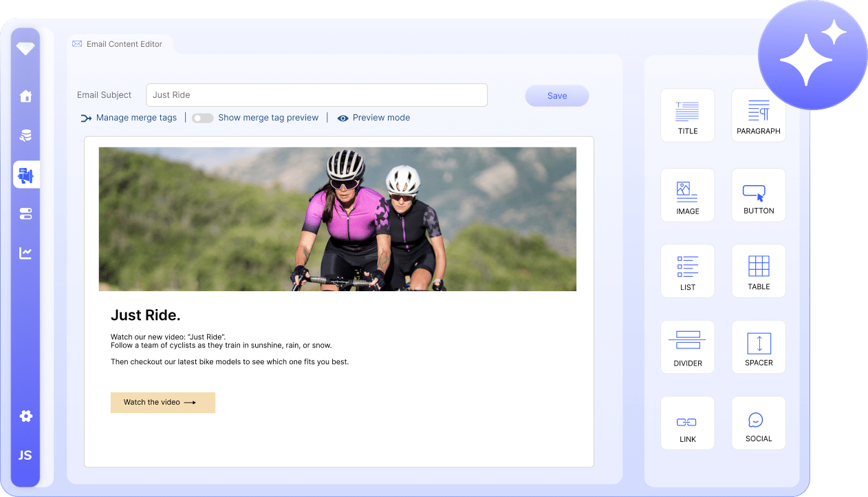Insert an Image block
This screenshot has height=497, width=868.
(x=687, y=195)
